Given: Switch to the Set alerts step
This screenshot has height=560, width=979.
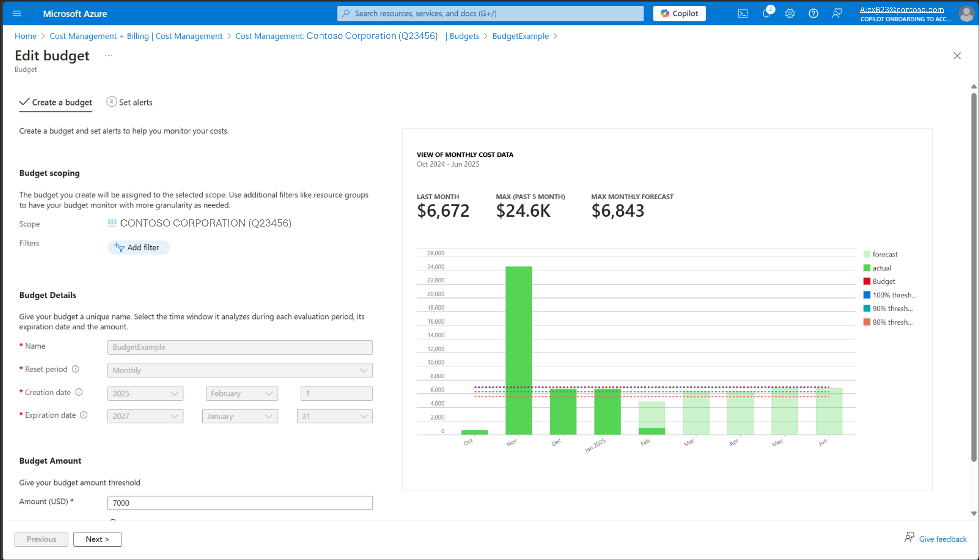Looking at the screenshot, I should pos(130,102).
